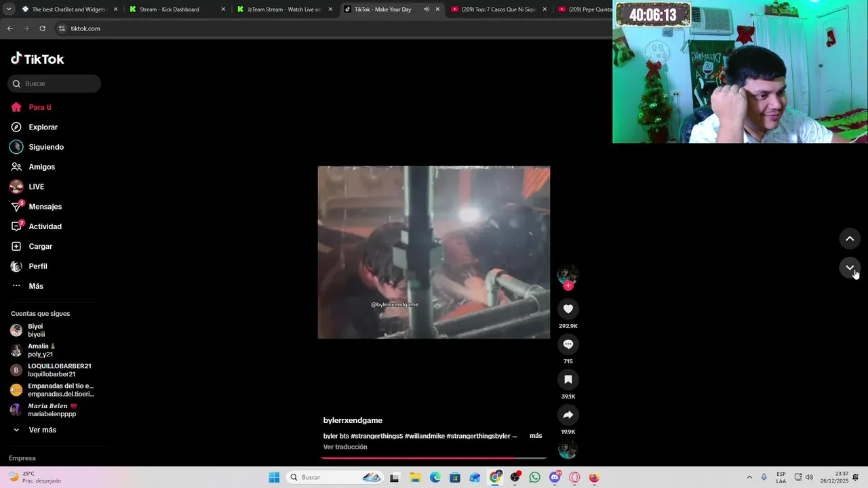The height and width of the screenshot is (488, 868).
Task: Switch to JzTeam Stream tab
Action: coord(283,9)
